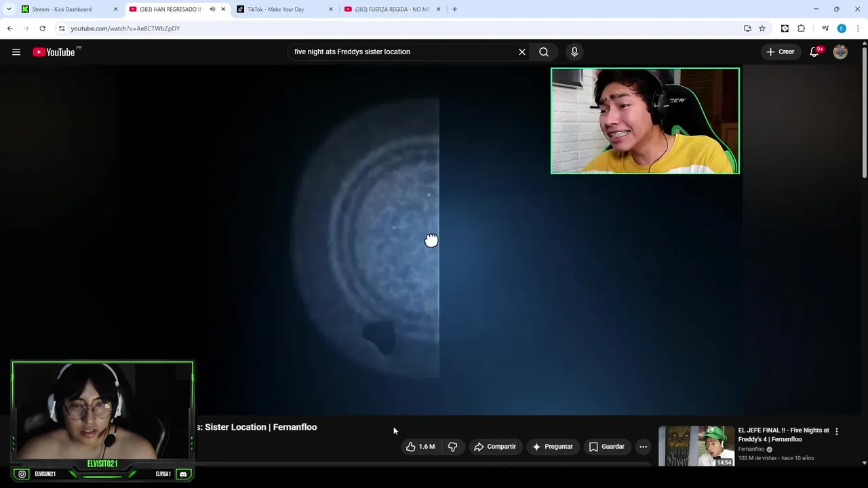Viewport: 868px width, 488px height.
Task: Go forward with the browser forward arrow
Action: click(26, 28)
